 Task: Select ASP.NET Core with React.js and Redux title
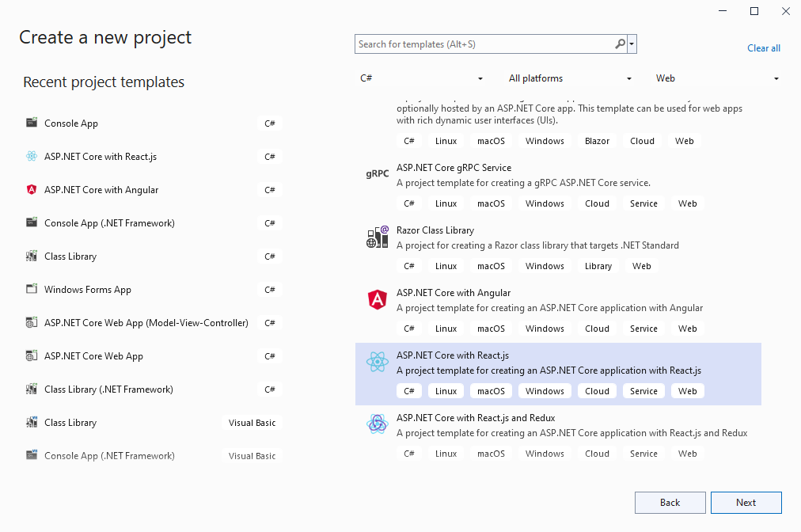coord(476,417)
